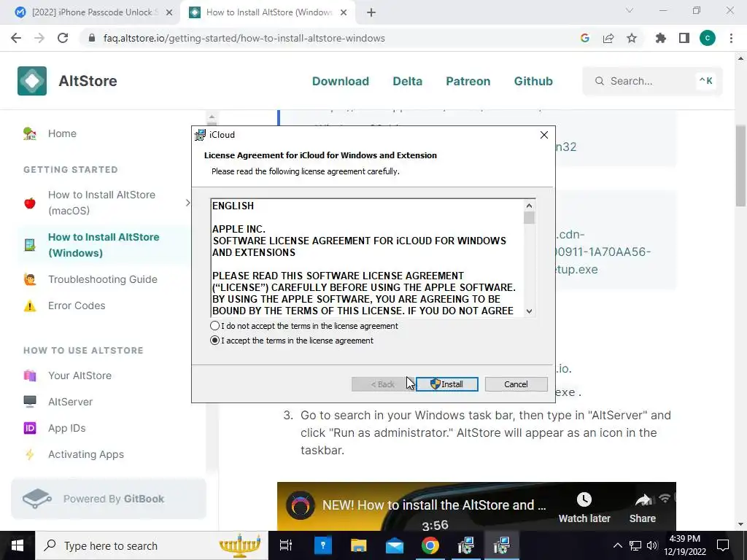
Task: Open the video channel avatar
Action: (300, 505)
